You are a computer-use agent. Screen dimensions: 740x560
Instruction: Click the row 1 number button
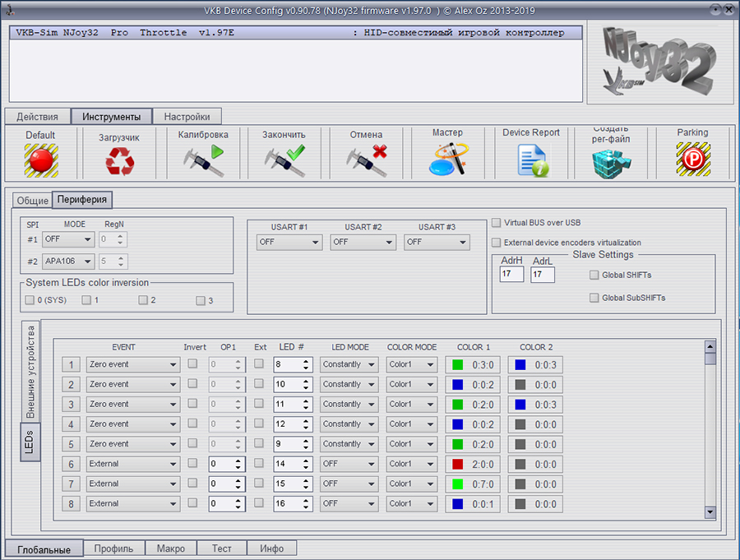tap(71, 364)
